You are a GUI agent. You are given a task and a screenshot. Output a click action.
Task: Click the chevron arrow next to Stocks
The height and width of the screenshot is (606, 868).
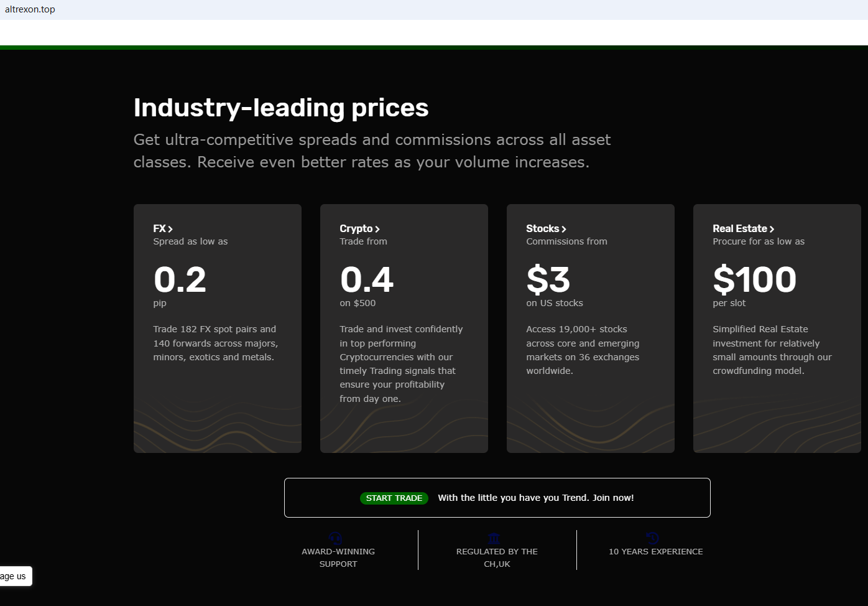(564, 229)
